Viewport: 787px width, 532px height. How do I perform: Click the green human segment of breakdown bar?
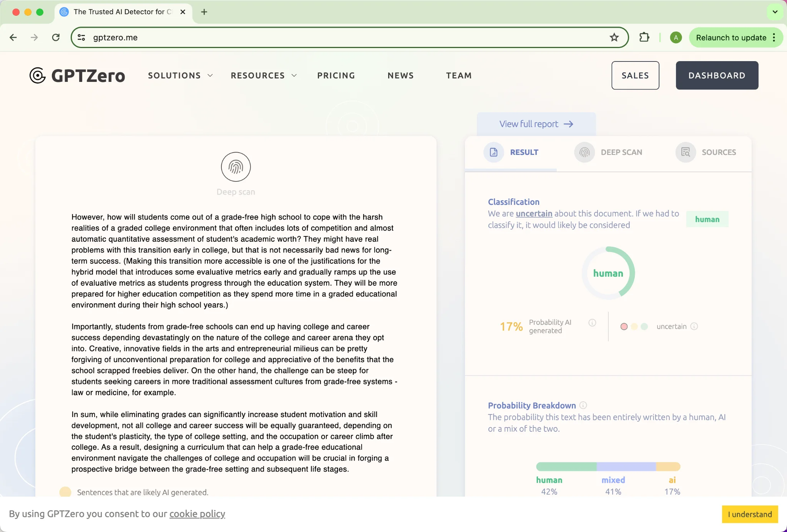[566, 467]
